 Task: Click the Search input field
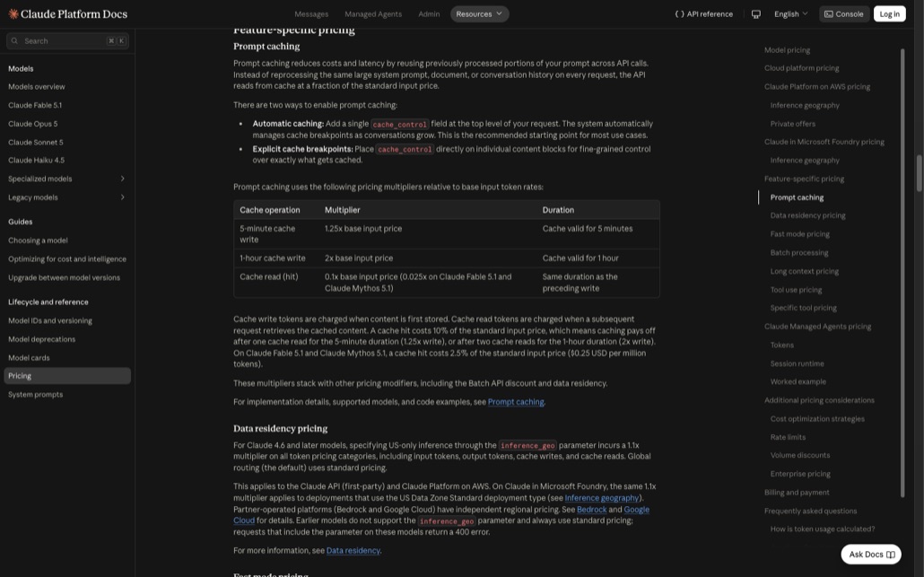(x=67, y=40)
